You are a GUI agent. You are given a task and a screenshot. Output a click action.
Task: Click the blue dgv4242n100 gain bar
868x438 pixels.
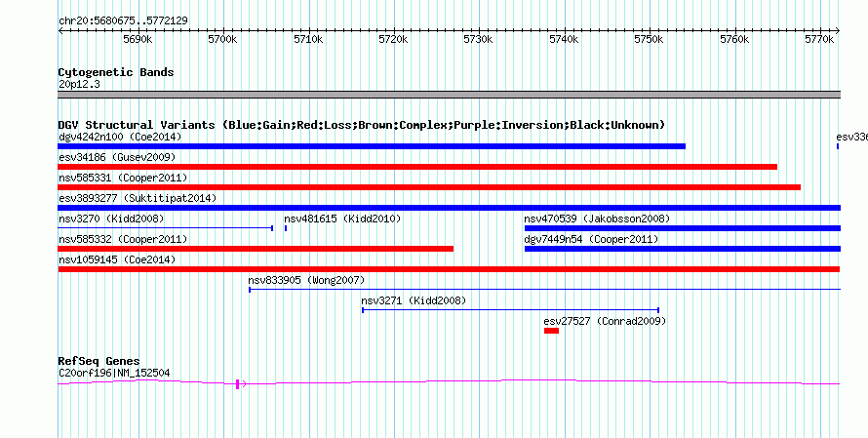[x=372, y=146]
